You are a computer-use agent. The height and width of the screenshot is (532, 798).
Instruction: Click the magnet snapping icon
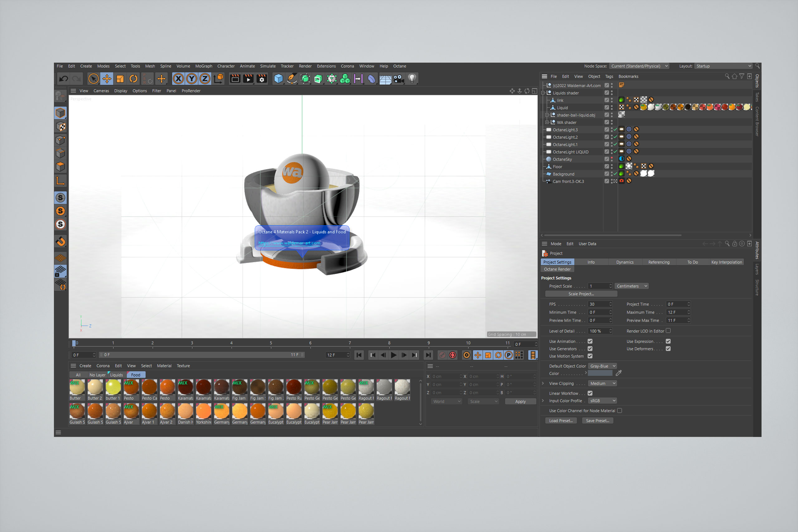point(60,241)
